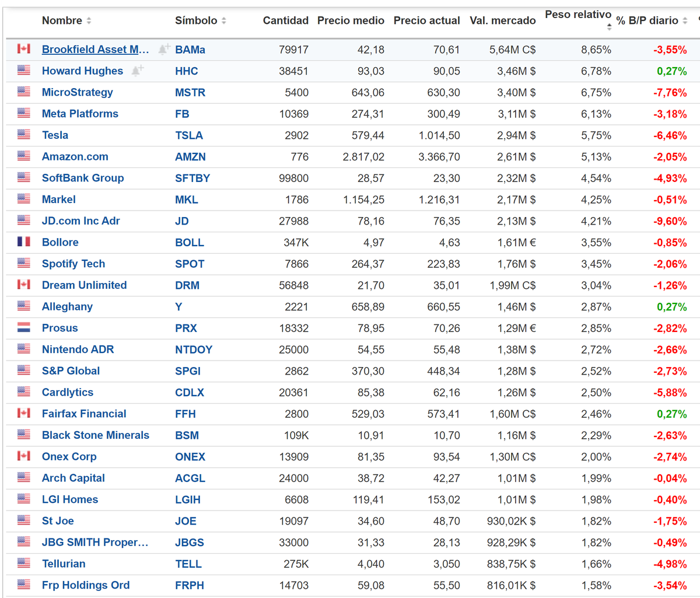The width and height of the screenshot is (700, 598).
Task: Click the 5,64M C$ market value
Action: 512,50
